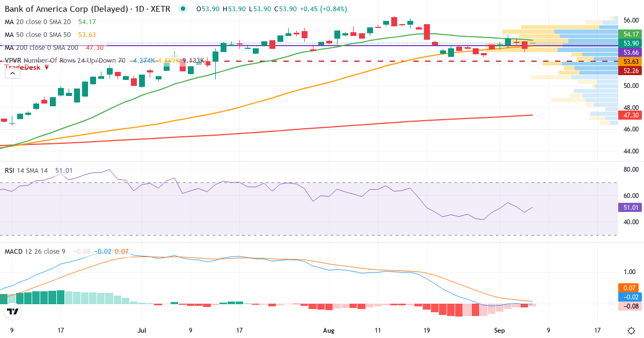The width and height of the screenshot is (644, 338).
Task: Click the 0.07 orange MACD axis label
Action: 628,288
